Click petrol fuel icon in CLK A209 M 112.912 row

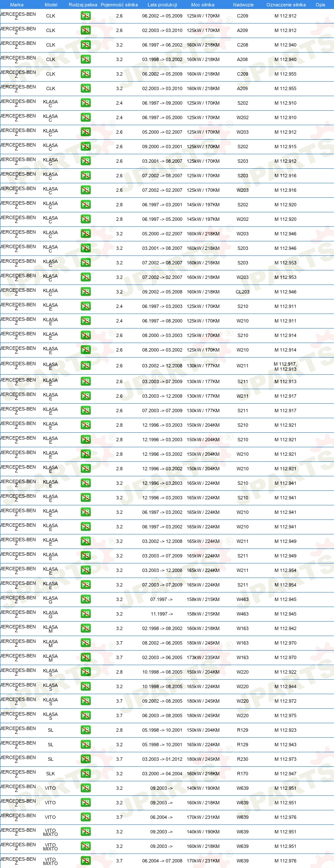(x=86, y=30)
